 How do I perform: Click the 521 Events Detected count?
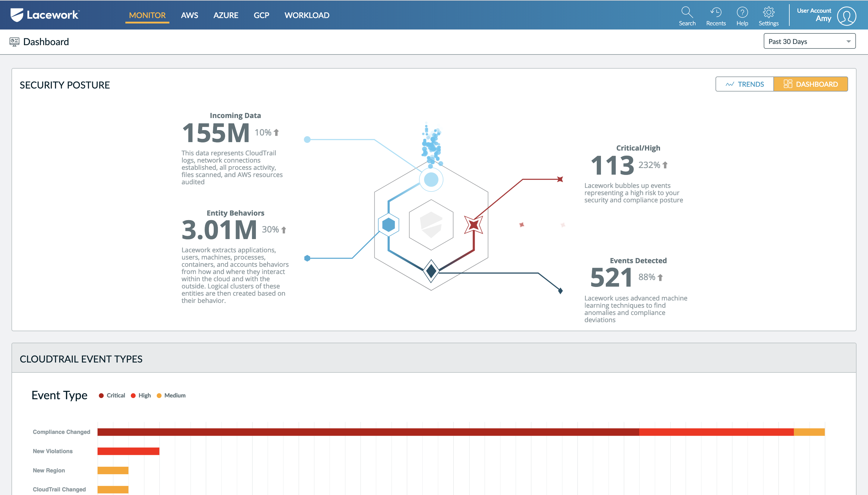point(611,278)
